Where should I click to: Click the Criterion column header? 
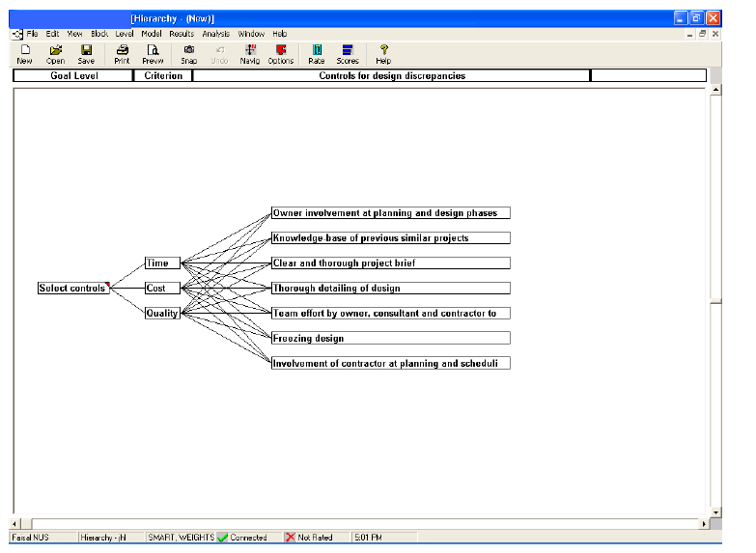(163, 75)
